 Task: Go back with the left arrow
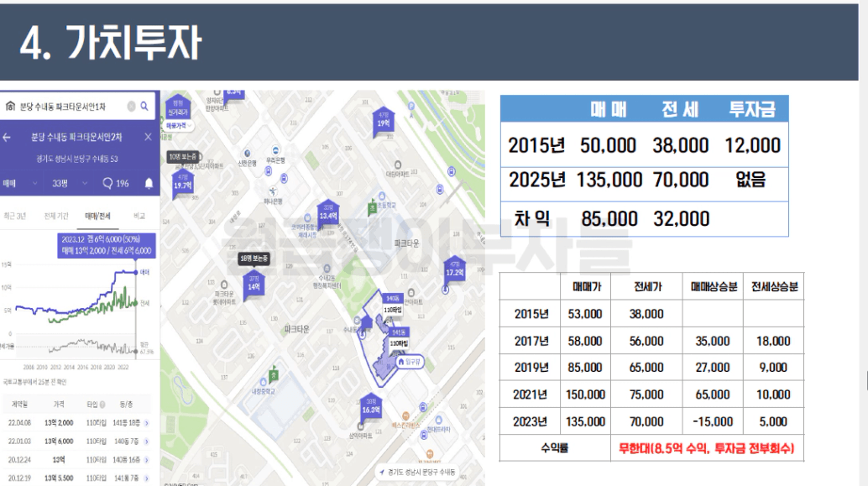coord(7,138)
